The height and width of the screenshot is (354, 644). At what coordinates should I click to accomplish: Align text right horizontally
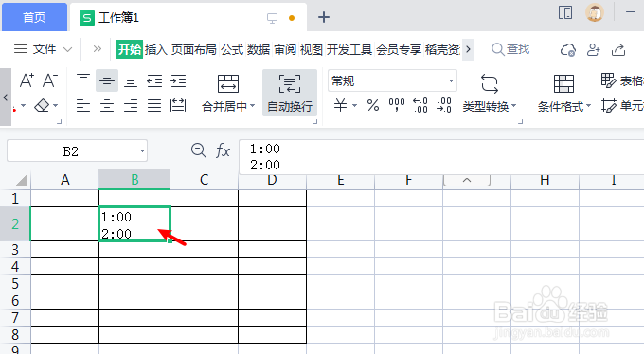[x=131, y=106]
